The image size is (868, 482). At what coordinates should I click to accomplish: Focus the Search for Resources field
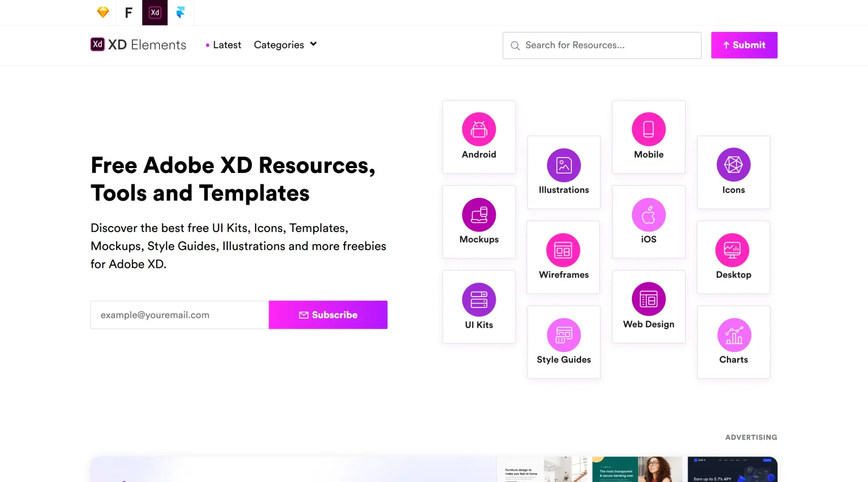click(602, 46)
